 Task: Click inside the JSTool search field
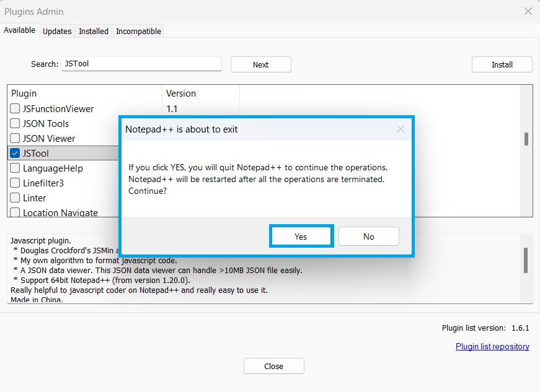pos(141,63)
